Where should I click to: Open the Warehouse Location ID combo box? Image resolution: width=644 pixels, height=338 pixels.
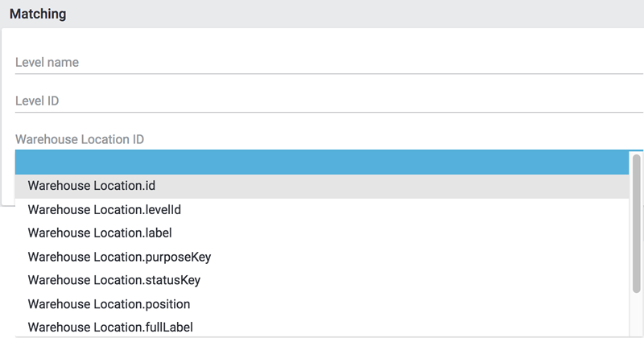coord(322,139)
